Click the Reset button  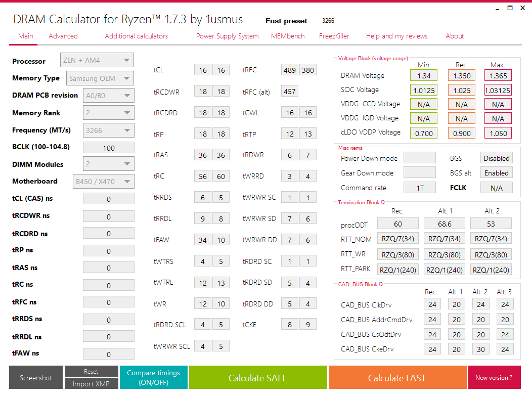(91, 372)
